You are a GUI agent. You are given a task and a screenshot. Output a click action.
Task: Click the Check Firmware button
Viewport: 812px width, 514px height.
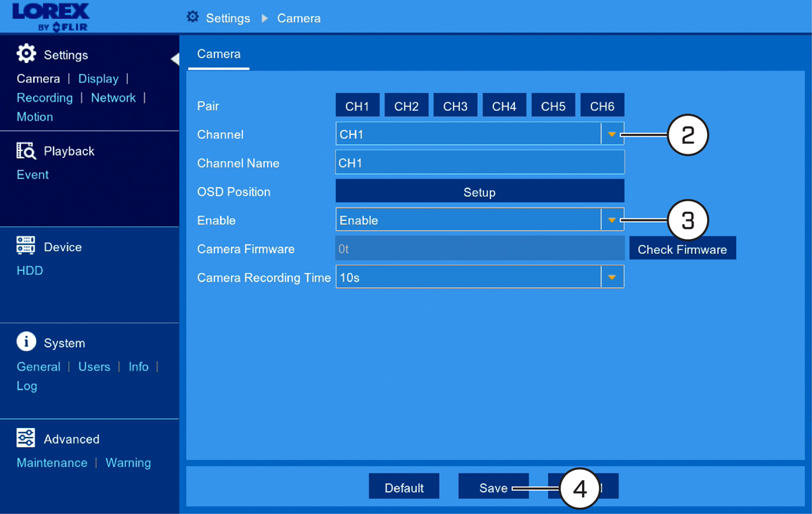coord(682,249)
